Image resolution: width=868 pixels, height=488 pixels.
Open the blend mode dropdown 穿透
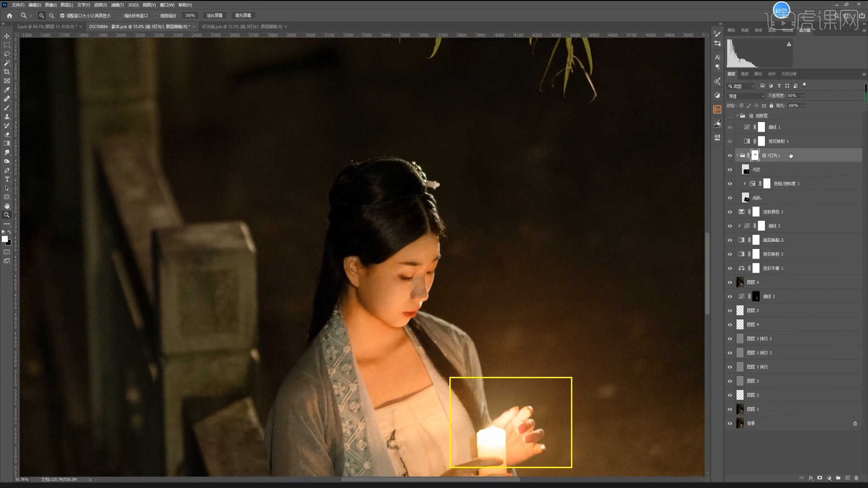745,96
